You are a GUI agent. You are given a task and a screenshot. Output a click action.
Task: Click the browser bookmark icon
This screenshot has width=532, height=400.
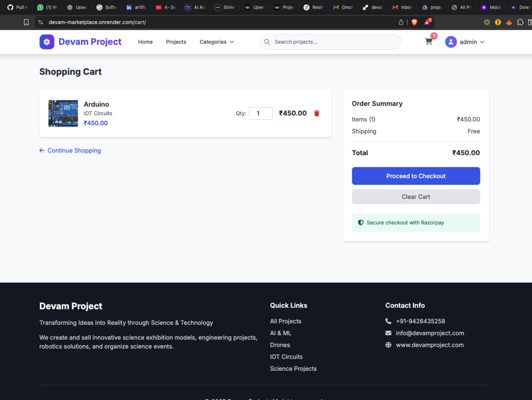[26, 22]
